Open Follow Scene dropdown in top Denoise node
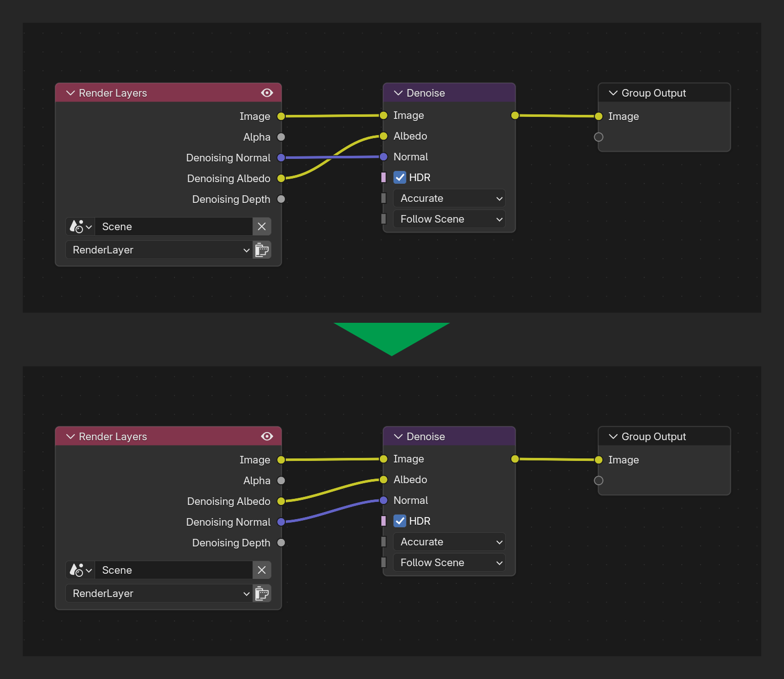The image size is (784, 679). click(x=449, y=219)
